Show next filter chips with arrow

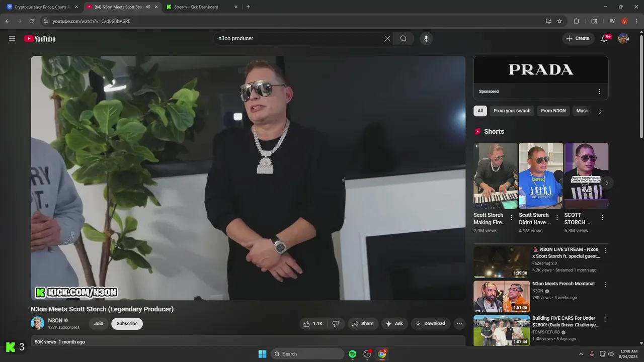click(x=600, y=111)
